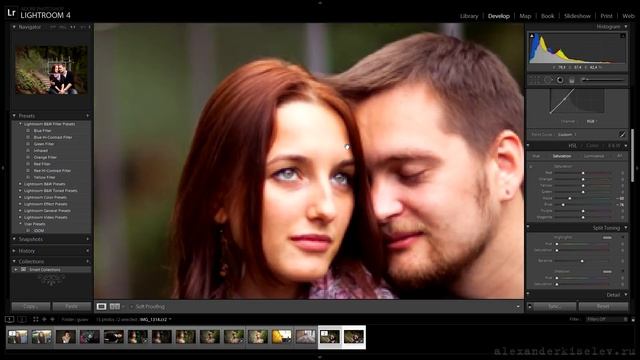Switch to the Hue tab in HSL
The height and width of the screenshot is (360, 640).
tap(536, 156)
